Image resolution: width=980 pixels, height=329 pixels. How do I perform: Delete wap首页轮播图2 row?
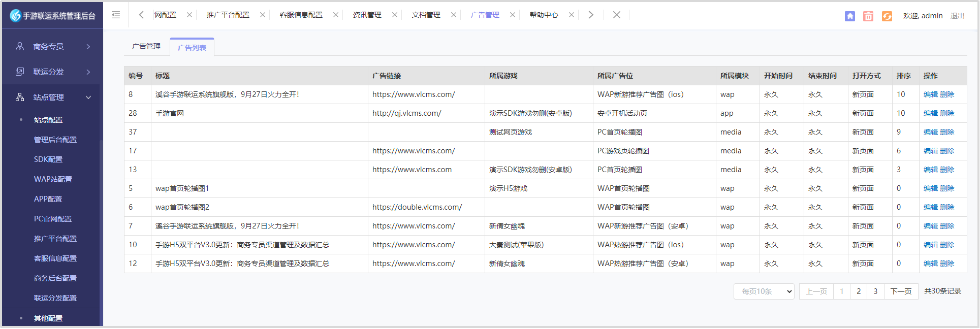[947, 207]
